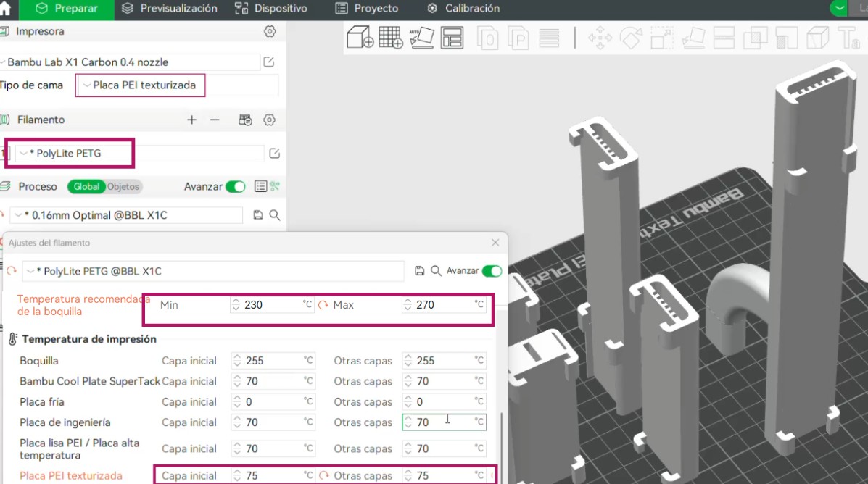Open the Calibración tab
This screenshot has height=484, width=868.
click(x=464, y=9)
